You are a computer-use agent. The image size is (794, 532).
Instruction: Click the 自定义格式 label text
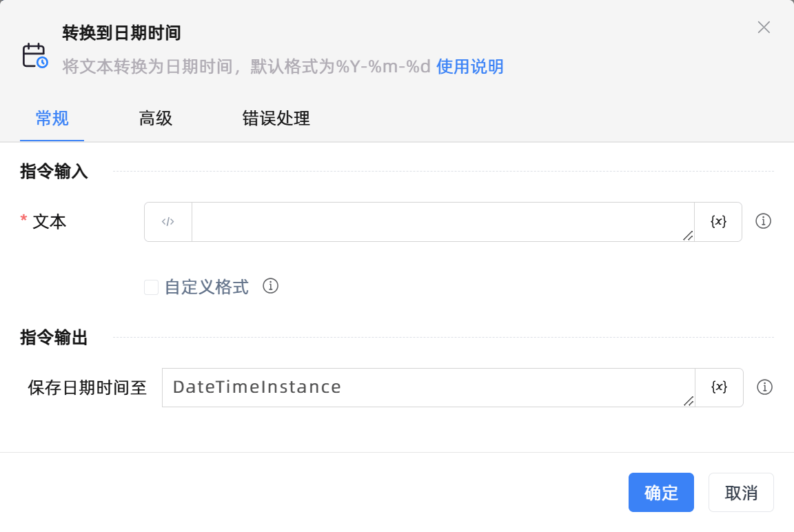[206, 287]
